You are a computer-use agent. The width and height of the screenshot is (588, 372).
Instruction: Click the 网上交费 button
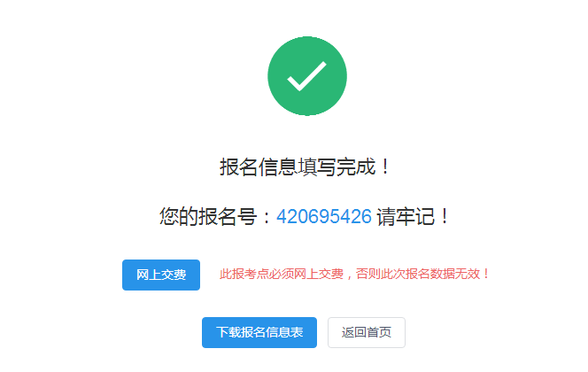coord(161,275)
